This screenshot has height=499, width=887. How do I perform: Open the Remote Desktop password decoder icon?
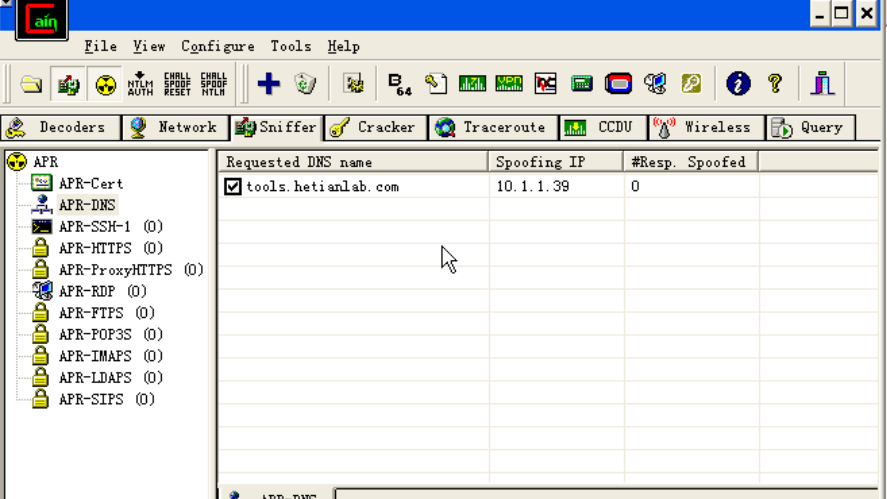655,84
